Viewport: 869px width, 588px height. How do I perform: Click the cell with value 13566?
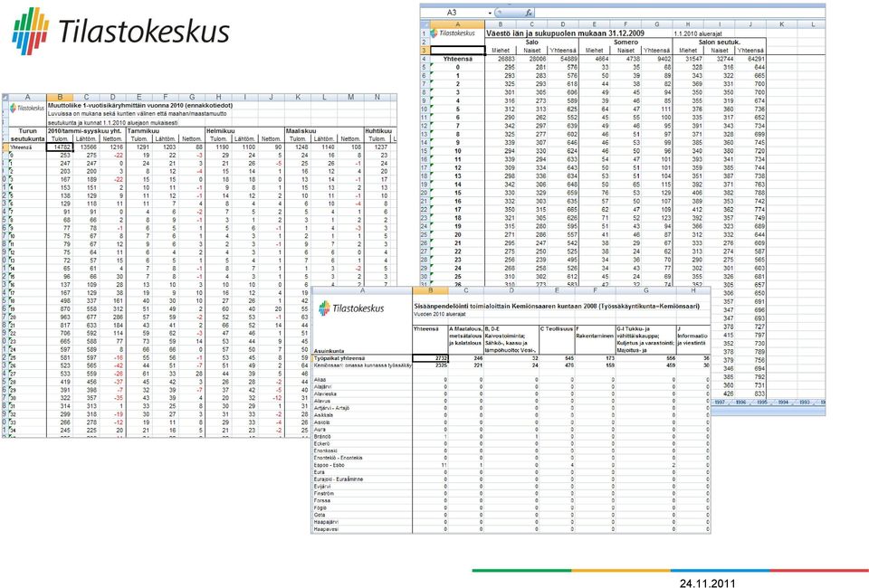click(x=88, y=147)
